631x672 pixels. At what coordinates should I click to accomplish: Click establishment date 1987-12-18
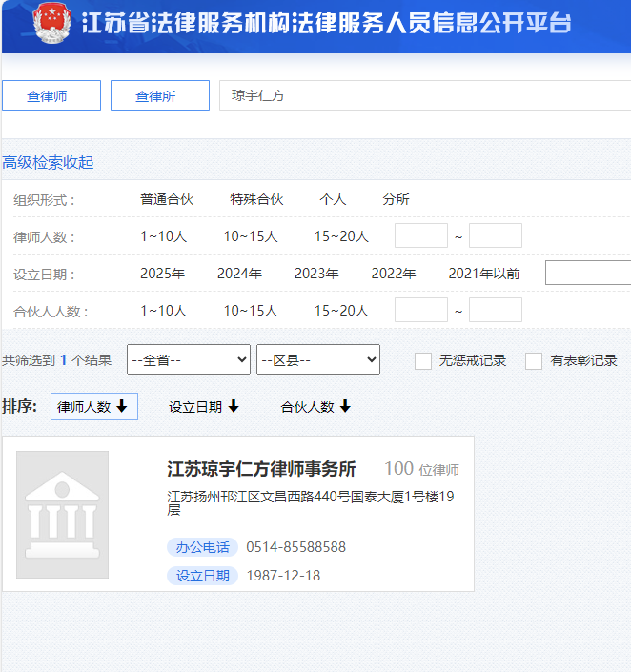click(283, 576)
